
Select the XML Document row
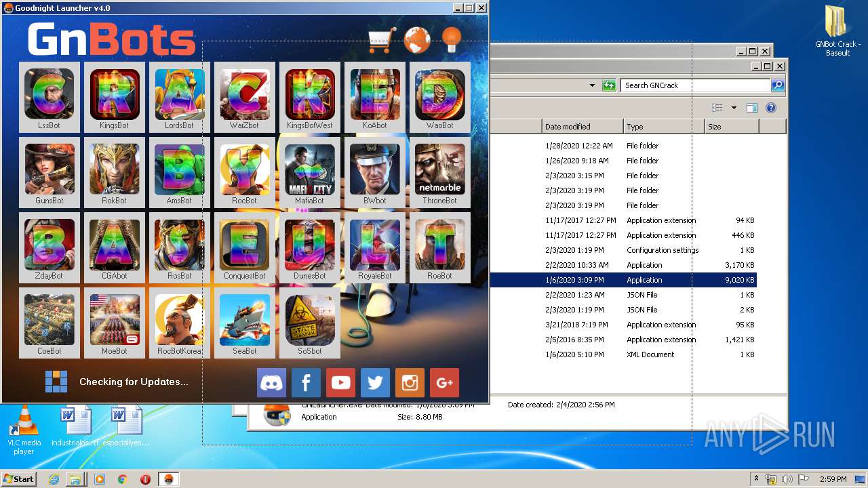point(623,354)
